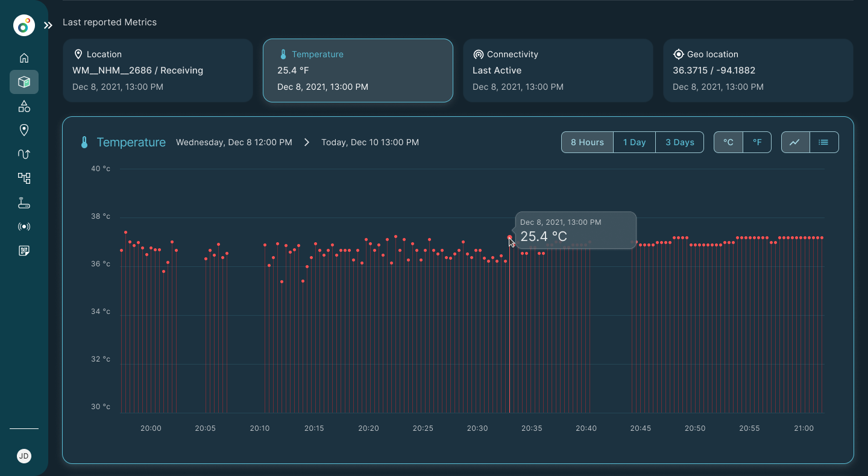
Task: Click the 20:00 time axis label
Action: (x=151, y=428)
